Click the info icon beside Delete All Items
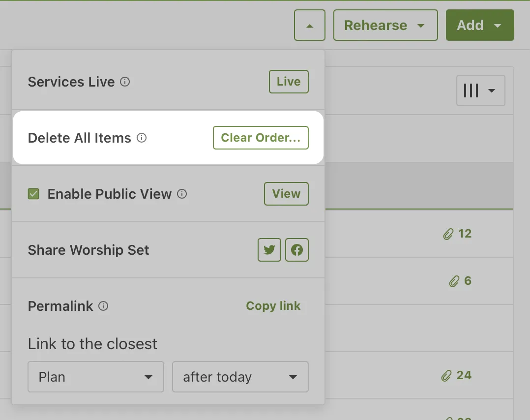530x420 pixels. pyautogui.click(x=141, y=138)
